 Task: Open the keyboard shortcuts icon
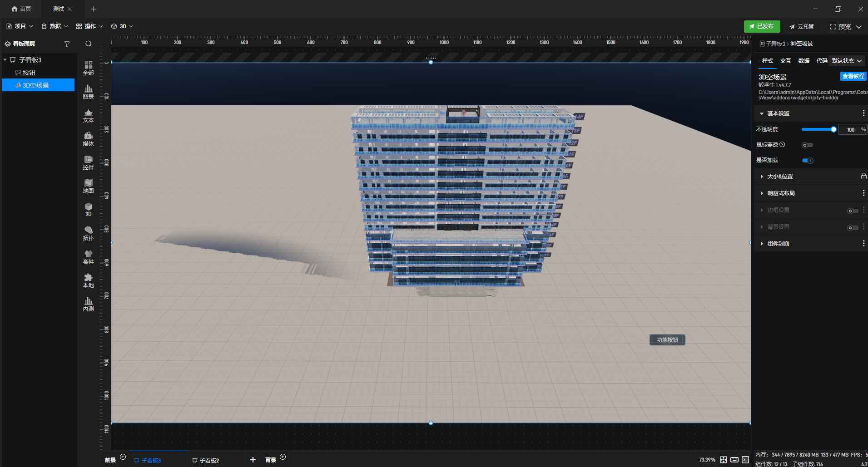734,460
